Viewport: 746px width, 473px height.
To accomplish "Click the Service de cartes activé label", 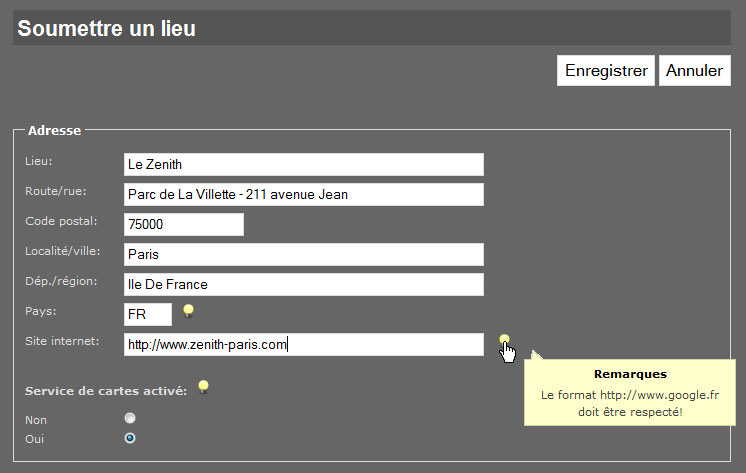I will point(106,391).
